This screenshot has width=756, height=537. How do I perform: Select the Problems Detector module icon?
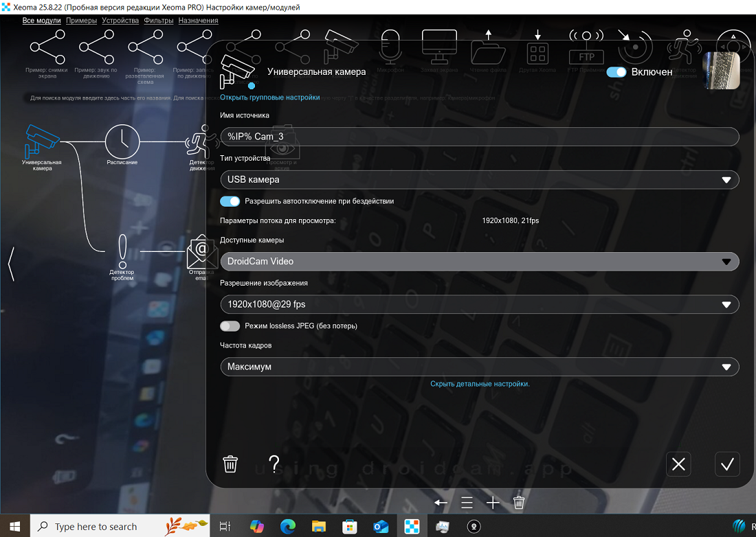point(122,252)
